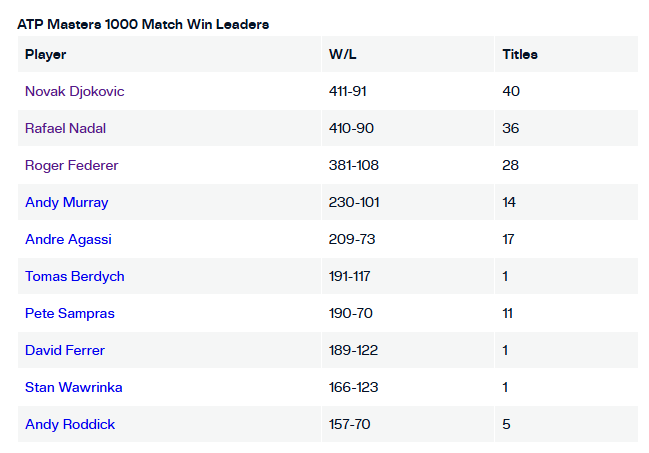The height and width of the screenshot is (453, 649).
Task: Open the Novak Djokovic player link
Action: tap(75, 92)
